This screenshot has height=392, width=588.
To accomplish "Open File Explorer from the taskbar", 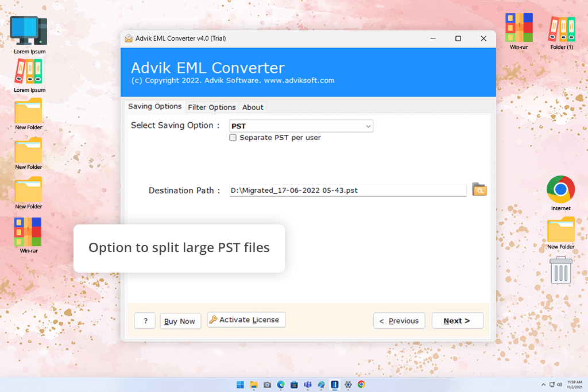I will coord(254,385).
